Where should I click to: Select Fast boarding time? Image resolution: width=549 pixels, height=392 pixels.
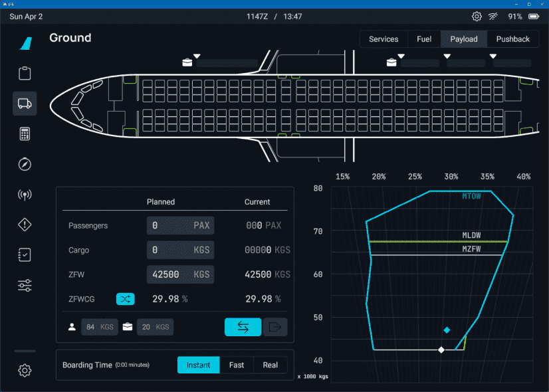click(237, 365)
